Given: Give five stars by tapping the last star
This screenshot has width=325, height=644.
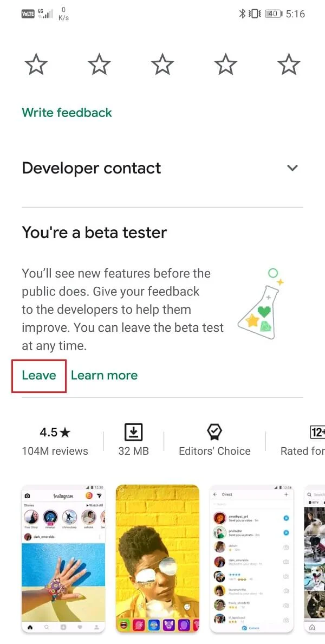Looking at the screenshot, I should point(289,64).
